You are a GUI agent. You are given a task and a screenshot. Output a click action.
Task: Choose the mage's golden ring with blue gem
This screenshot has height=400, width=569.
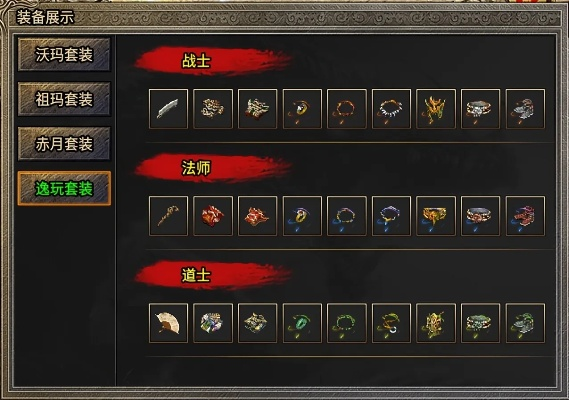[x=302, y=216]
